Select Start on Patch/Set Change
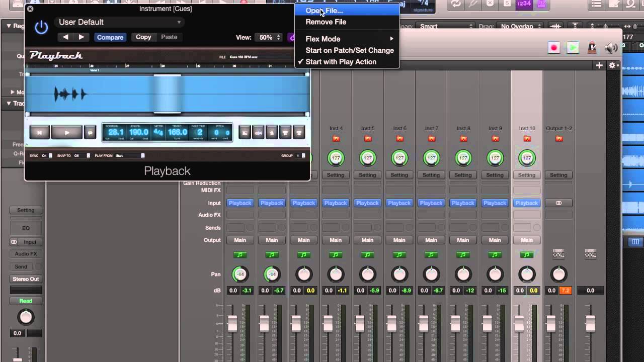Viewport: 644px width, 362px height. point(347,50)
